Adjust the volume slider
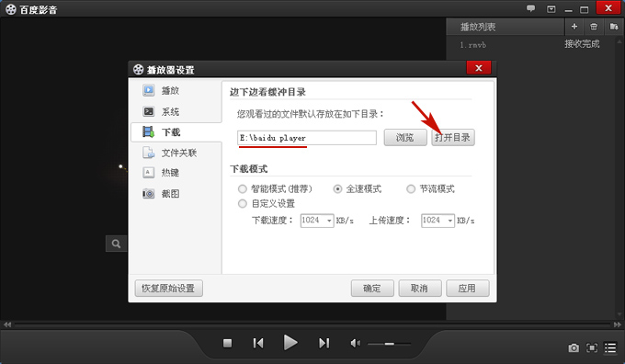Viewport: 625px width, 364px height. (x=389, y=344)
